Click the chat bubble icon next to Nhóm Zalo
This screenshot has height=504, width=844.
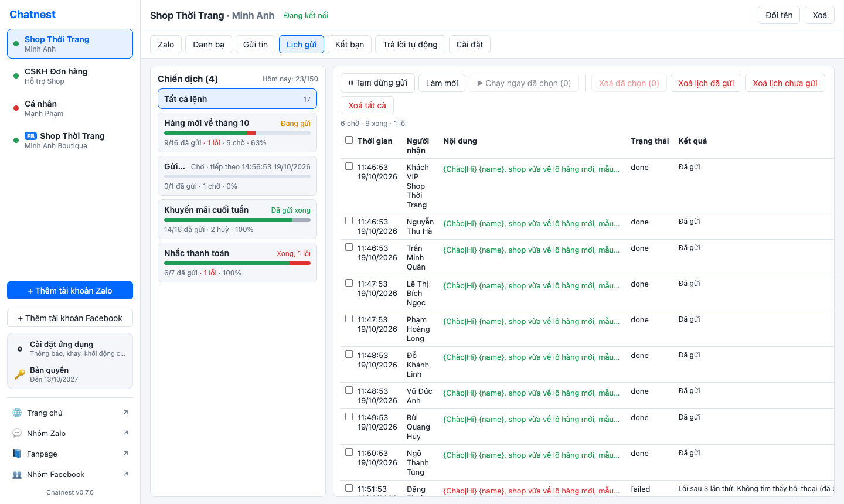(x=17, y=433)
